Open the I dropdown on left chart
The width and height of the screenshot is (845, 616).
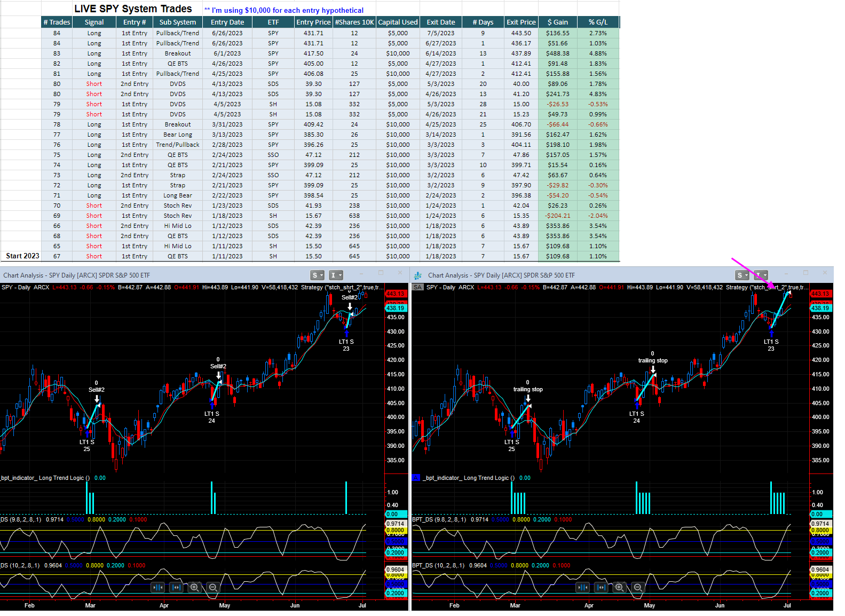point(336,275)
